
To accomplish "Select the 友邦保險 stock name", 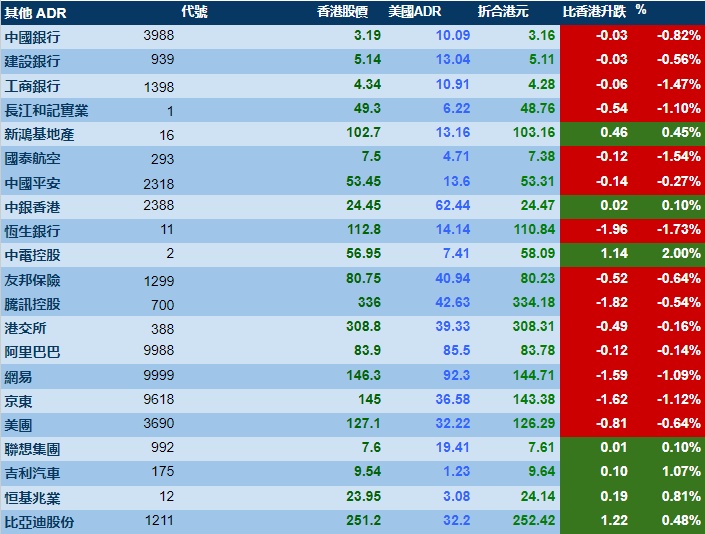I will 32,280.
